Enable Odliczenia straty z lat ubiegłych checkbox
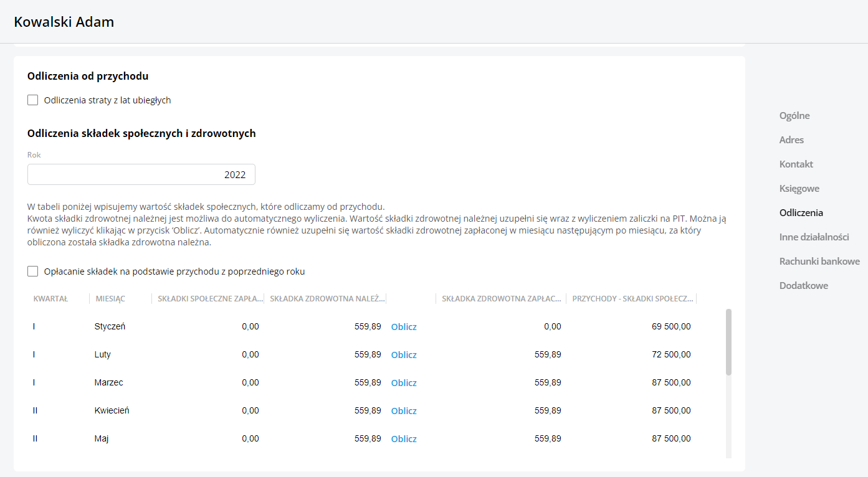This screenshot has width=868, height=477. [x=33, y=100]
